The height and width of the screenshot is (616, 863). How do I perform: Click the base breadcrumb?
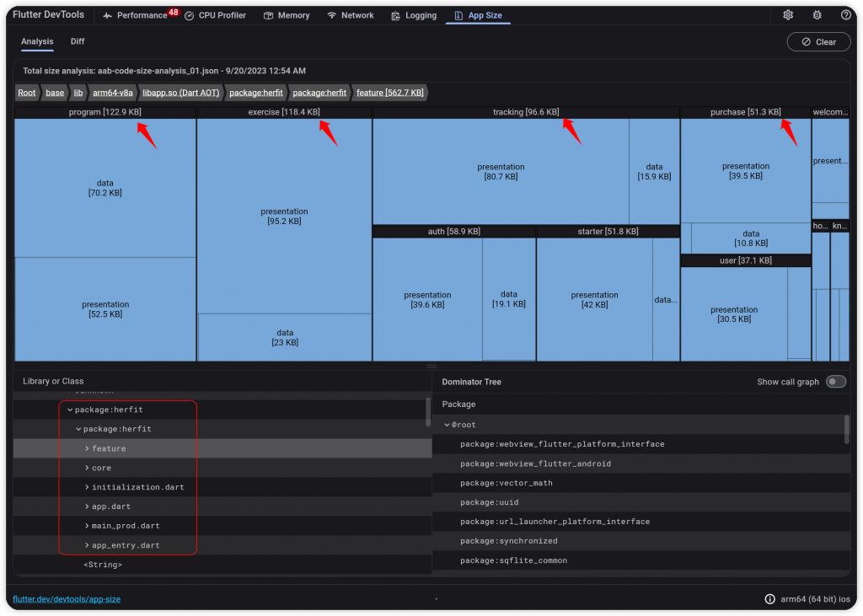(x=55, y=93)
